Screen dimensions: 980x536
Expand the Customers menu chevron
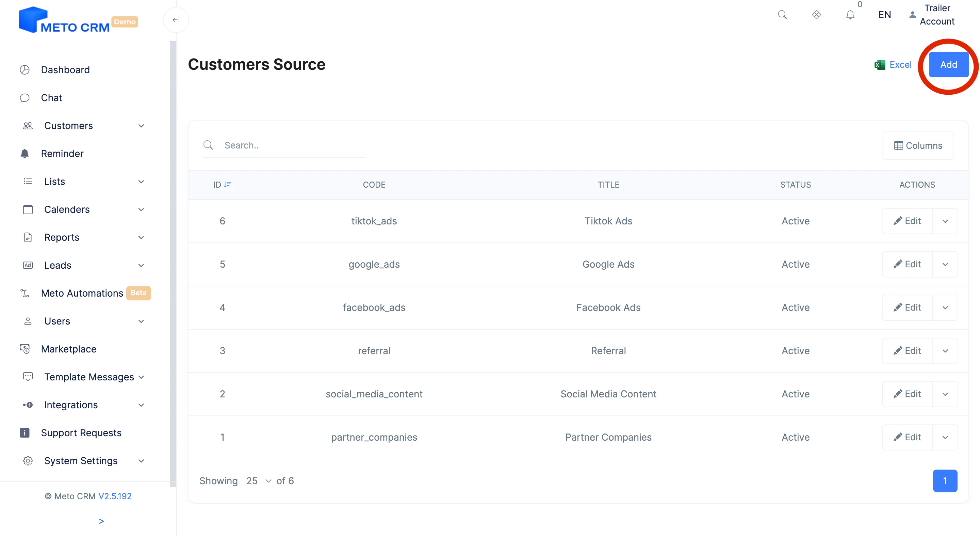click(x=141, y=126)
